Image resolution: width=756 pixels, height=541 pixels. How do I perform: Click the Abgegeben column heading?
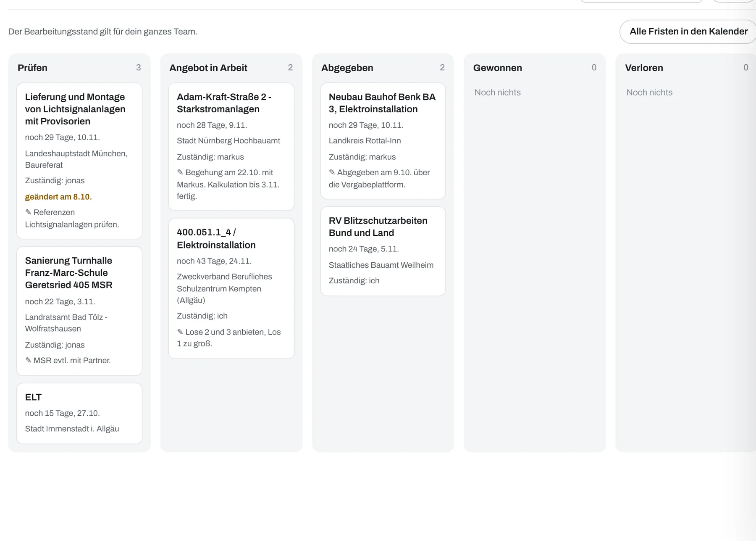(x=347, y=68)
